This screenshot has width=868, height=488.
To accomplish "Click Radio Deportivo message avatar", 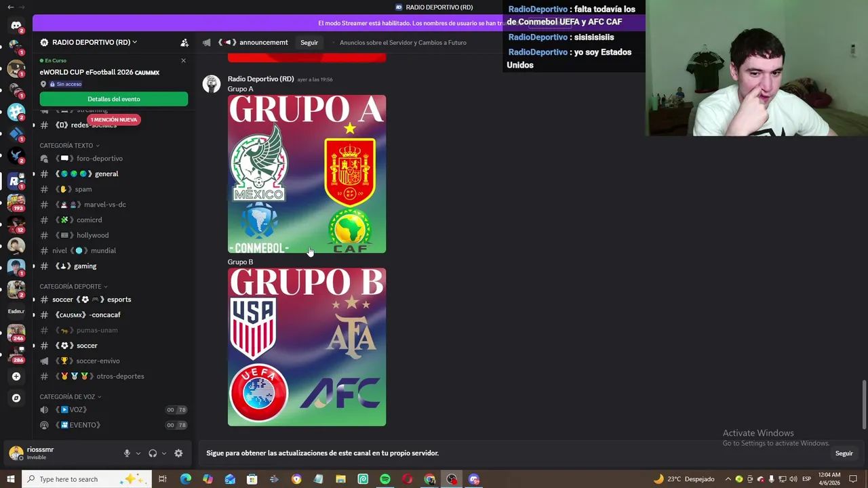I will coord(212,83).
